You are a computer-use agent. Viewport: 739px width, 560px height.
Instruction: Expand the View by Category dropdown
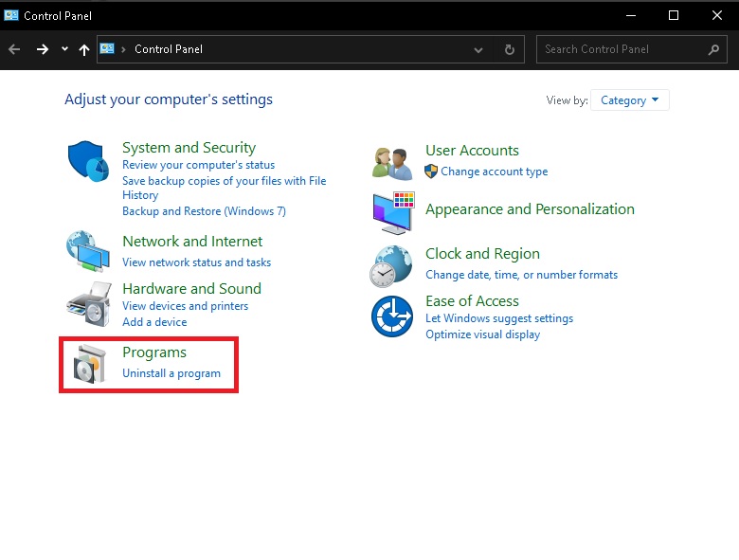629,100
